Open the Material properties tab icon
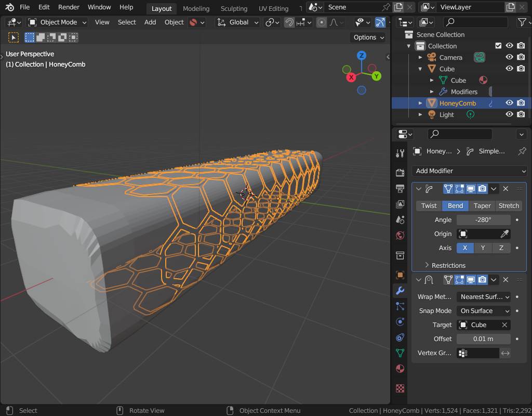This screenshot has width=532, height=416. point(400,369)
